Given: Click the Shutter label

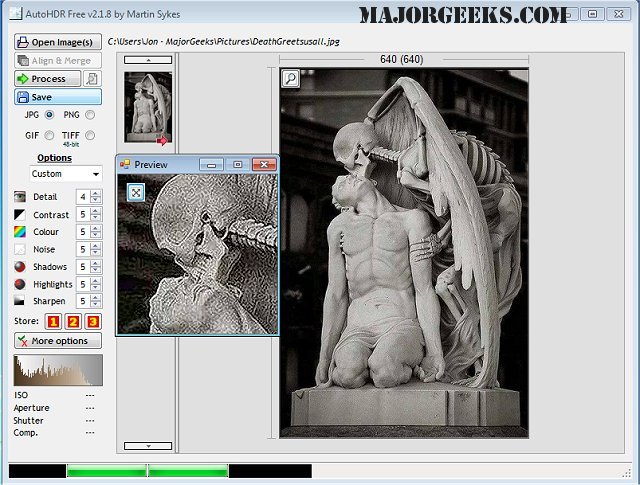Looking at the screenshot, I should tap(28, 420).
